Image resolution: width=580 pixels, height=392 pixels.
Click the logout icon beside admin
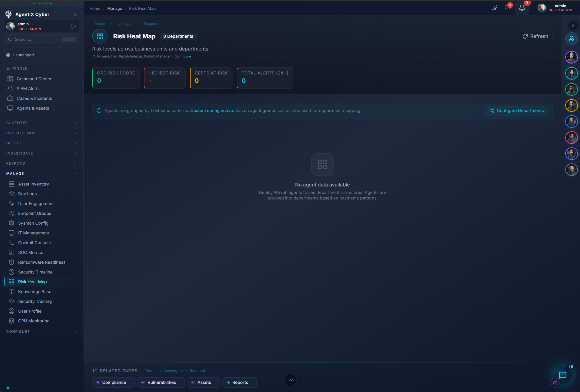point(74,26)
